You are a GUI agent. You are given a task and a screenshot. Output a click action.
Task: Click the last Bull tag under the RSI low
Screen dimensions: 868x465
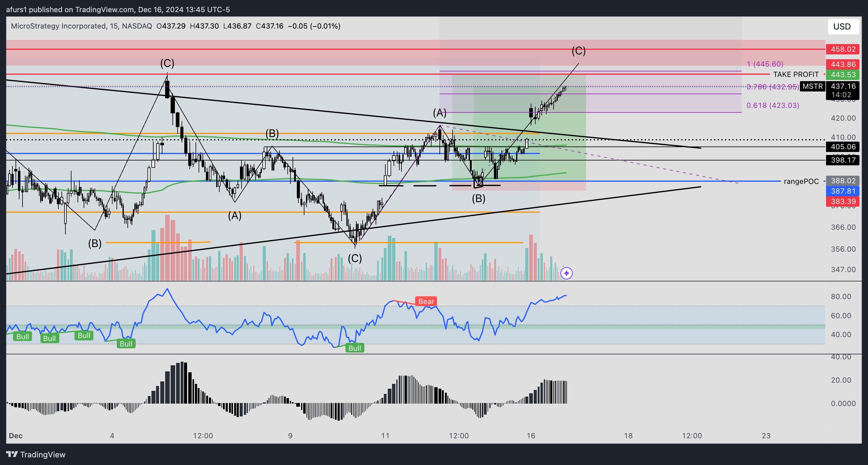click(355, 348)
